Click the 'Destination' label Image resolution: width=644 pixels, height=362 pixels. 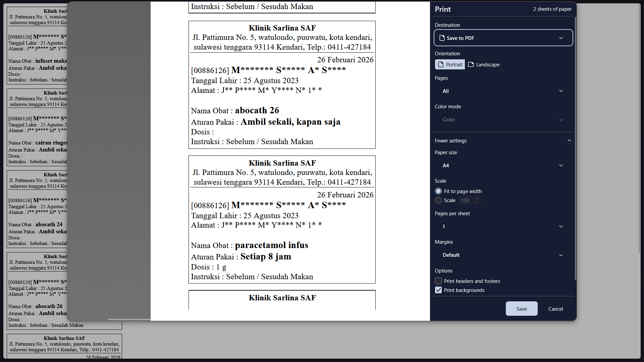(x=447, y=25)
